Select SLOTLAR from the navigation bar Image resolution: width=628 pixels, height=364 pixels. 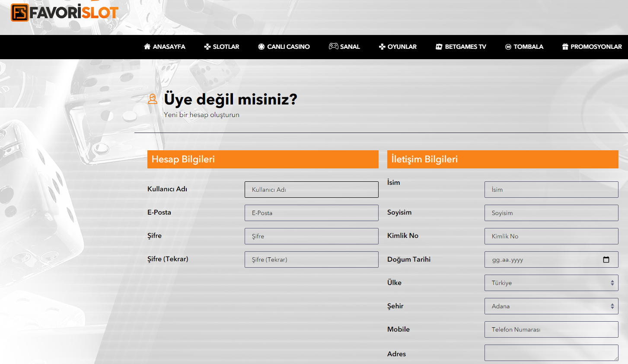(x=226, y=47)
